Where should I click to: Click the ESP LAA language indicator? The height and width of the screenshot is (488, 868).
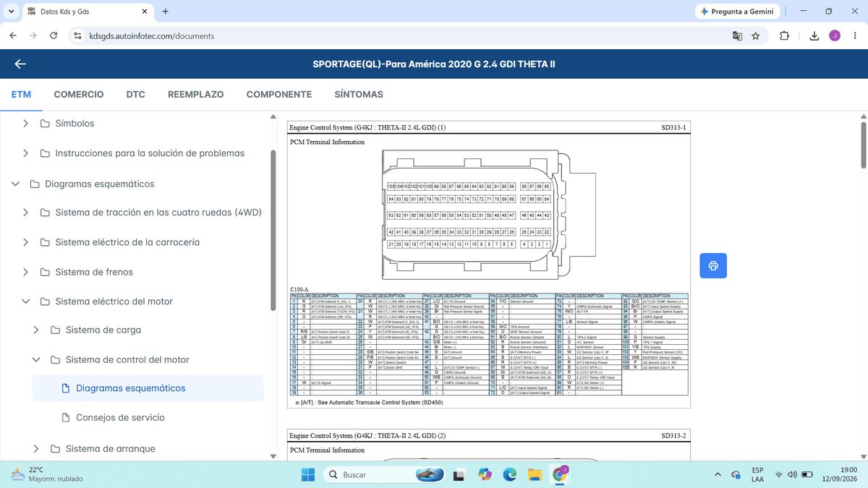[757, 474]
